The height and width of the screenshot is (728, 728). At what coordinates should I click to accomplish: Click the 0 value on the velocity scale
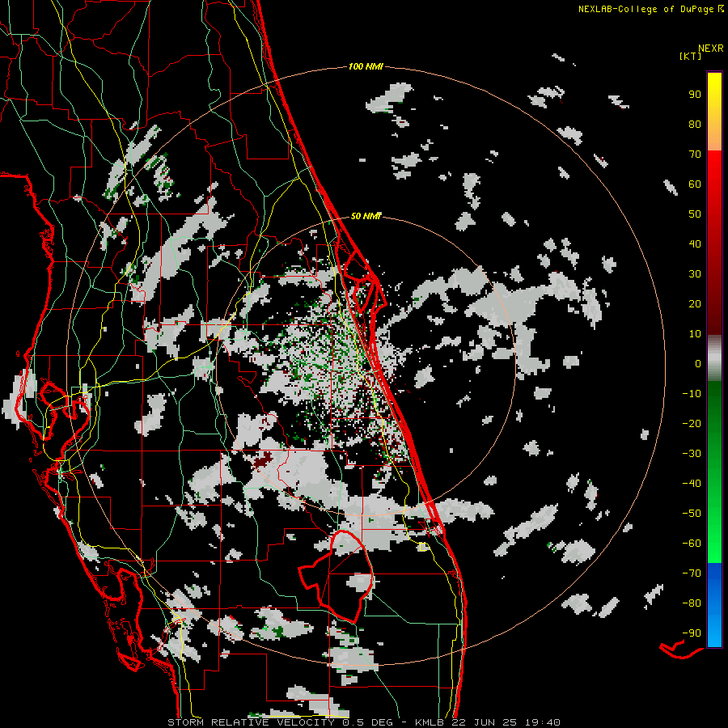point(698,363)
